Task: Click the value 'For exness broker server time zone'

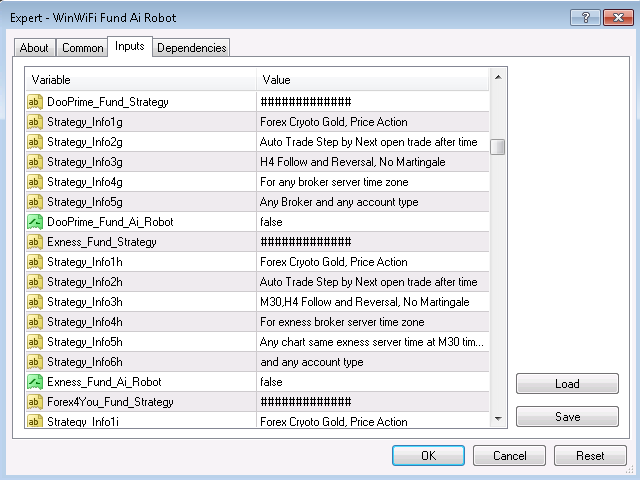Action: click(x=342, y=322)
